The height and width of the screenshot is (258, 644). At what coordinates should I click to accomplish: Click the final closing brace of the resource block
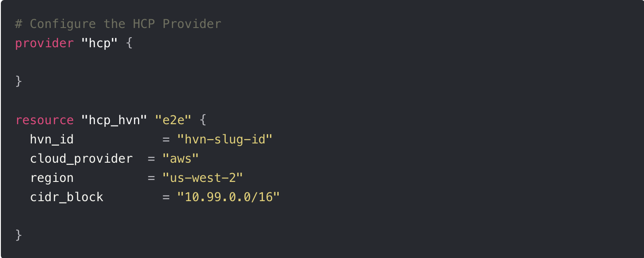click(x=18, y=236)
